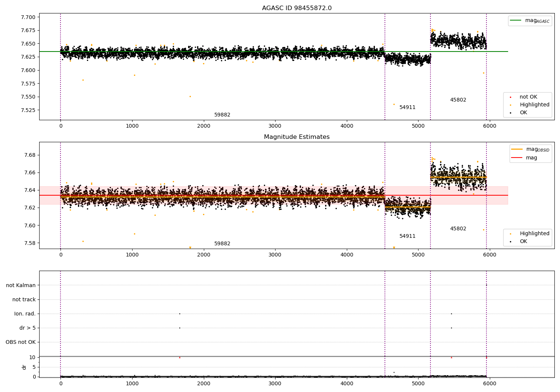Click the 'Ion. rad.' axis label
Image resolution: width=560 pixels, height=392 pixels.
[25, 314]
